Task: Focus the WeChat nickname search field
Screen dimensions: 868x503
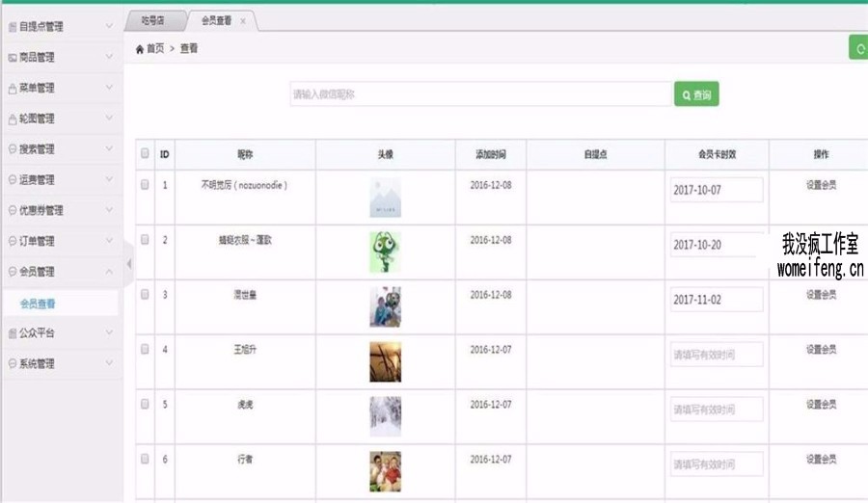Action: [480, 94]
